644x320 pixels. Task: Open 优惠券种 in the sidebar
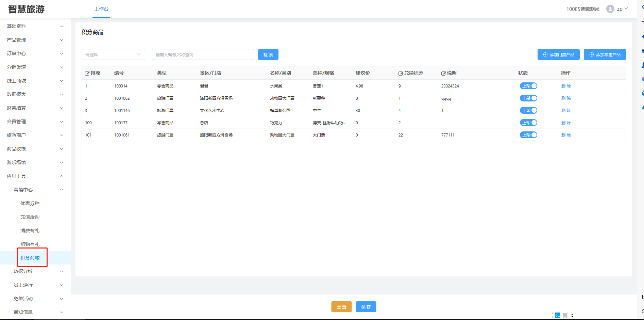coord(30,203)
